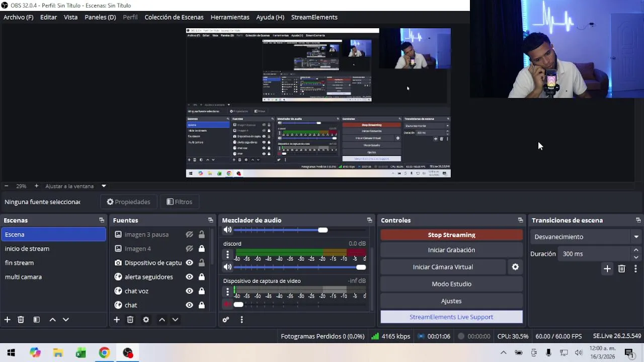The height and width of the screenshot is (362, 644).
Task: Undock the Fuentes panel
Action: (x=210, y=220)
